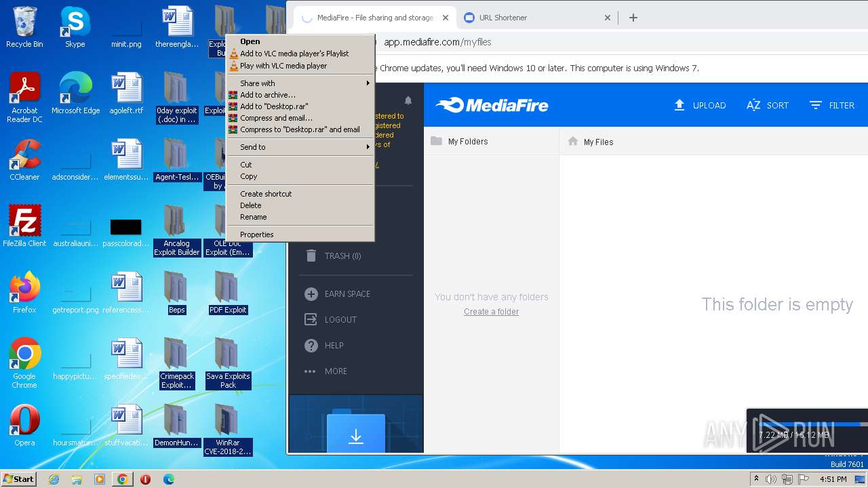Click the Chrome taskbar button
The height and width of the screenshot is (488, 868).
[x=122, y=479]
